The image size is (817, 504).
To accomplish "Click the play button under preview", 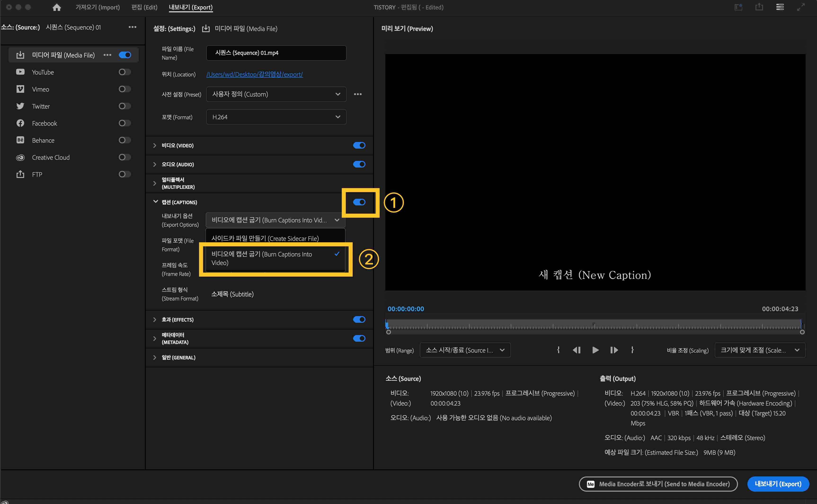I will coord(595,350).
